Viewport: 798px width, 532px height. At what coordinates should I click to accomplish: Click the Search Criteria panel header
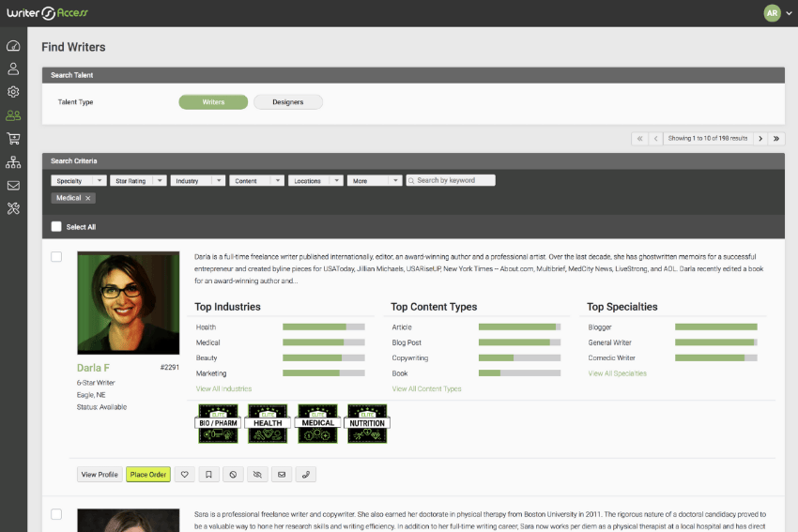click(413, 161)
